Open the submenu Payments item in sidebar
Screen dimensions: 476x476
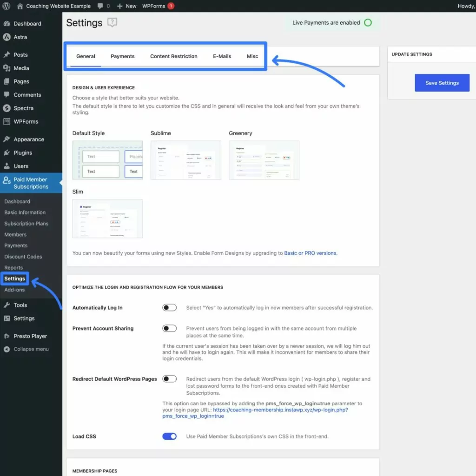click(x=16, y=245)
